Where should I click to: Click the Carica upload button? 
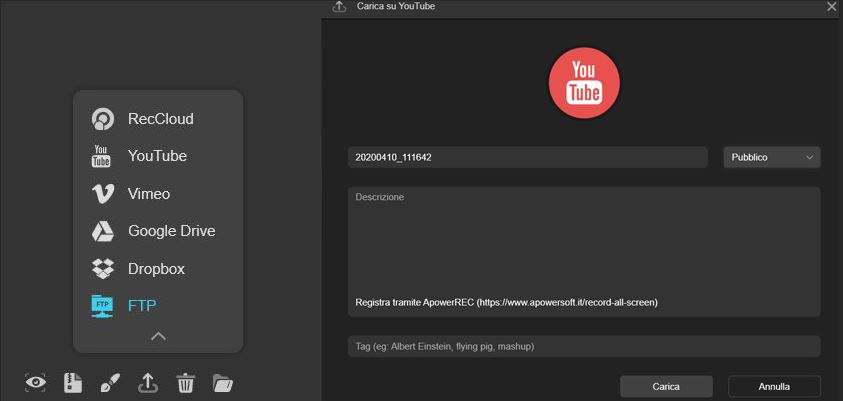click(x=666, y=386)
